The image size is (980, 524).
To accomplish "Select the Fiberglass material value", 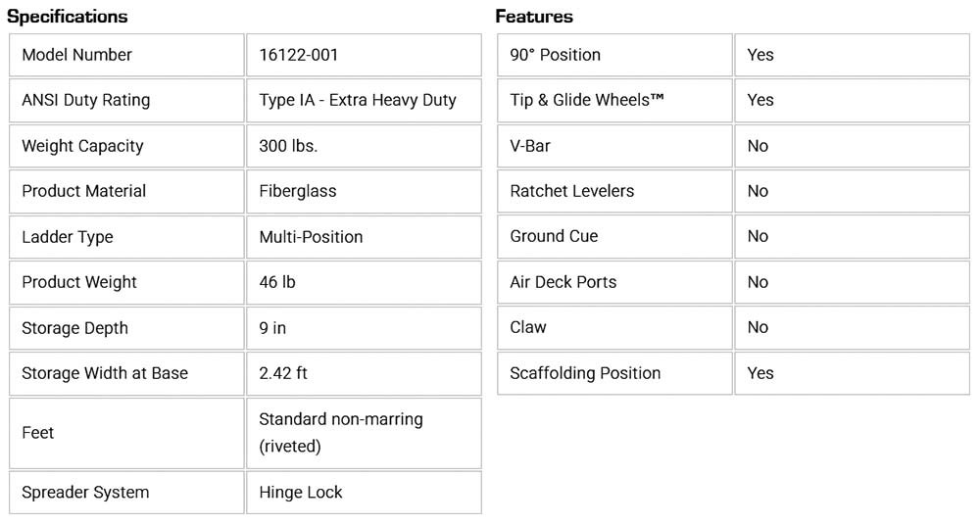I will [x=298, y=191].
